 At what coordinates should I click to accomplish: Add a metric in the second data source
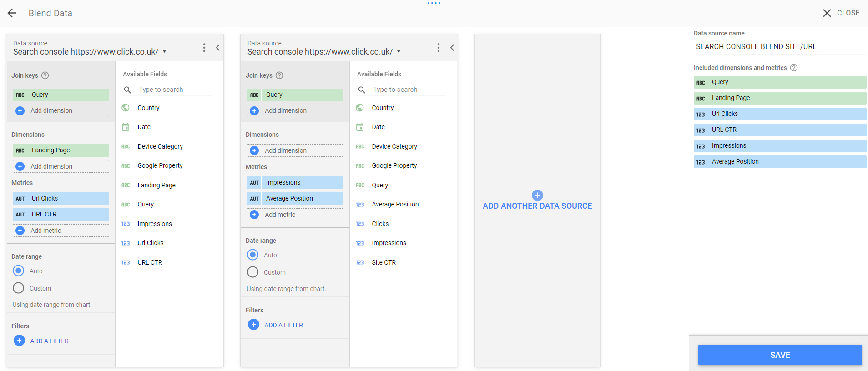[295, 215]
